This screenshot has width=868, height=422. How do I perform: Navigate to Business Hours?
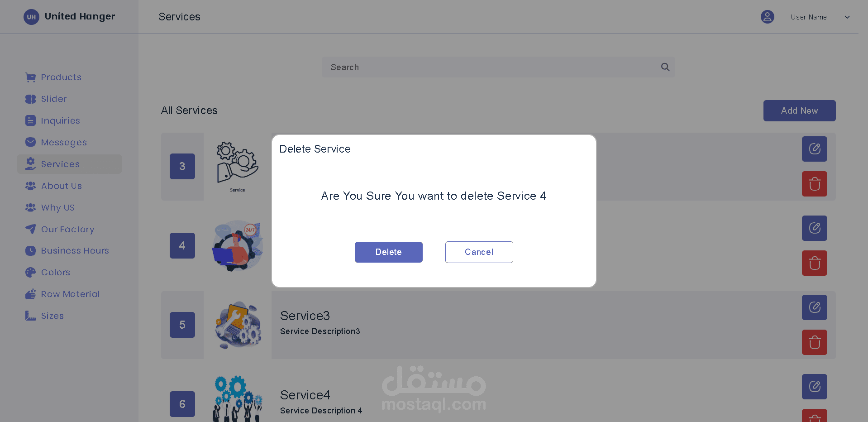75,251
